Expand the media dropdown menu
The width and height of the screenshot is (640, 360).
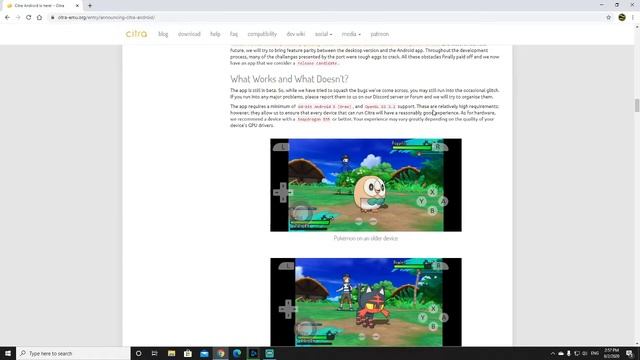coord(351,34)
